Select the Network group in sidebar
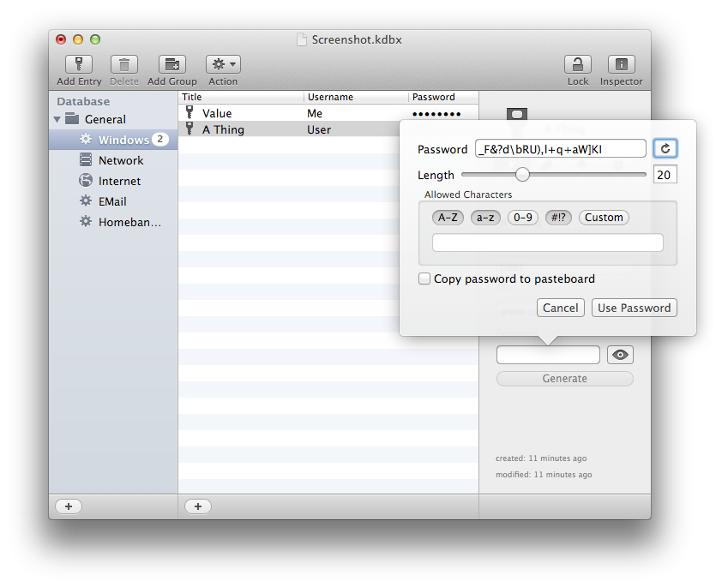This screenshot has width=728, height=587. (x=120, y=160)
